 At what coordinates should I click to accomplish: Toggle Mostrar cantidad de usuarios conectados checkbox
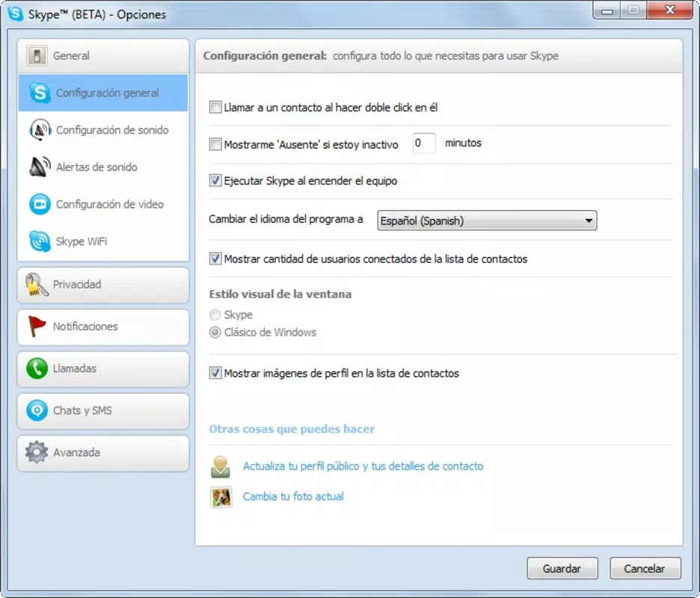click(215, 259)
